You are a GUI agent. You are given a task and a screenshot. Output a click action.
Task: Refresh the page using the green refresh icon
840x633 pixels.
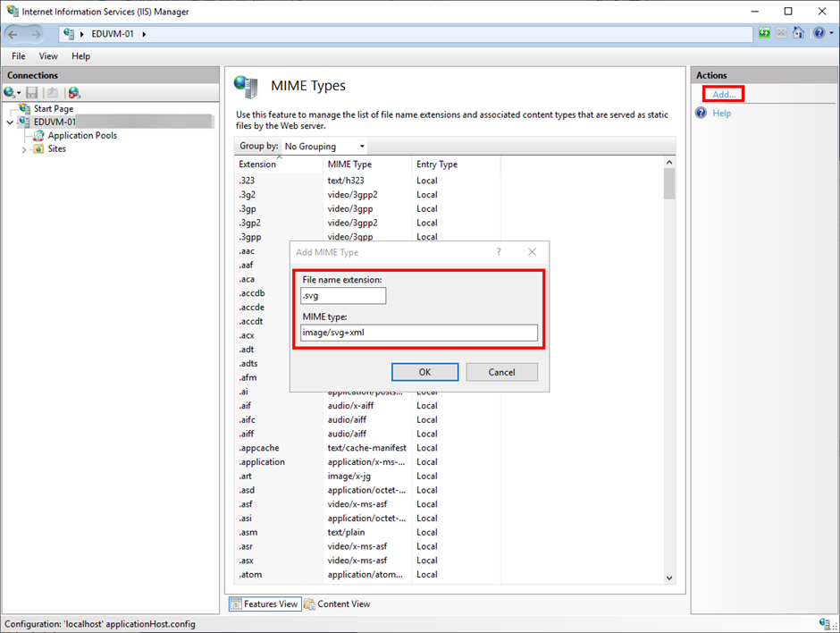[764, 33]
